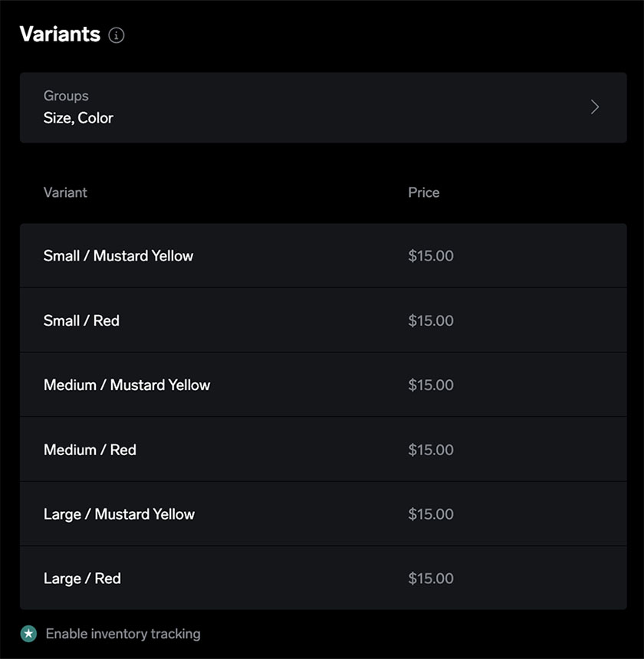
Task: Edit the Small / Red $15.00 price
Action: (x=431, y=320)
